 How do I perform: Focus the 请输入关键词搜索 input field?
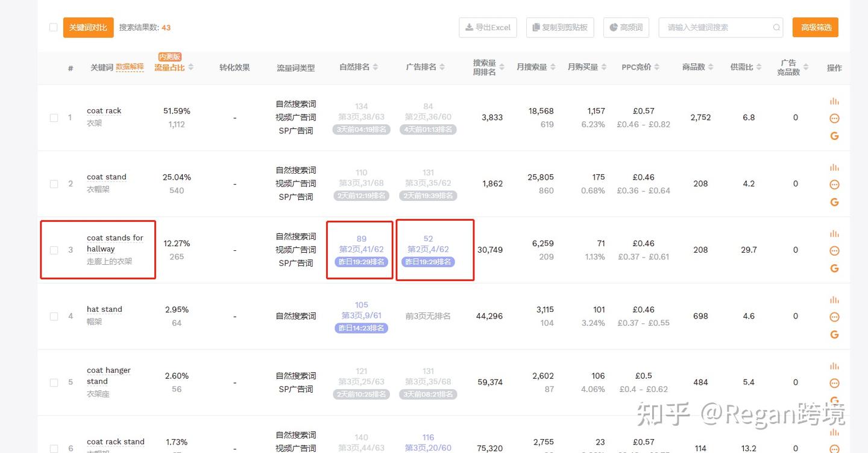(x=720, y=28)
